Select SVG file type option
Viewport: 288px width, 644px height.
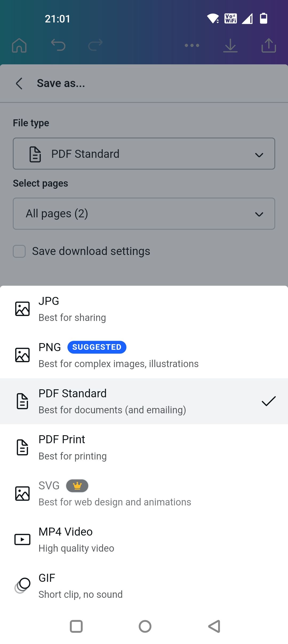(144, 494)
